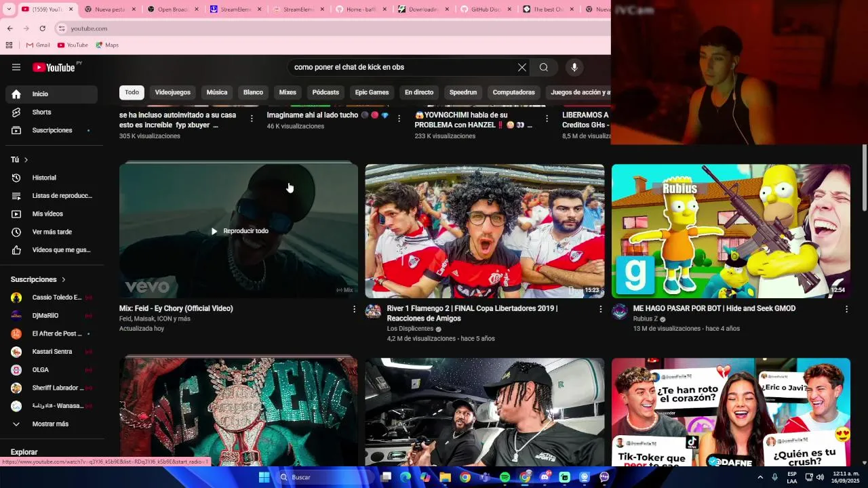Open site information icon in address bar

click(62, 28)
